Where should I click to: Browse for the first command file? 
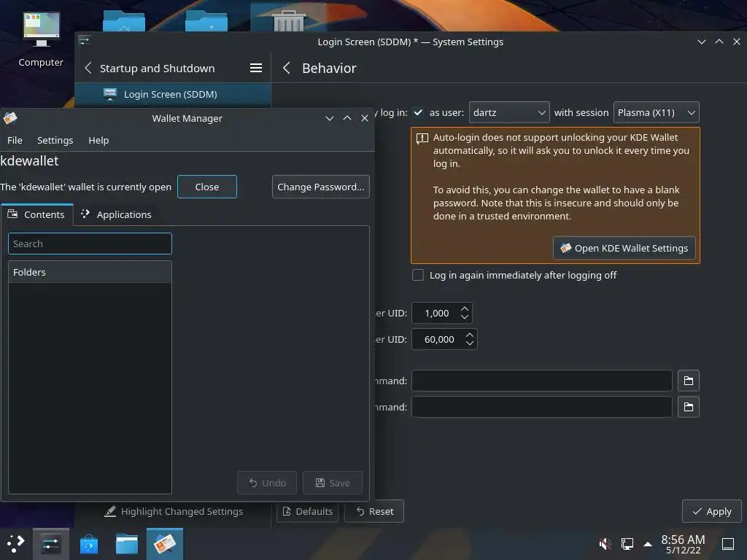coord(689,381)
